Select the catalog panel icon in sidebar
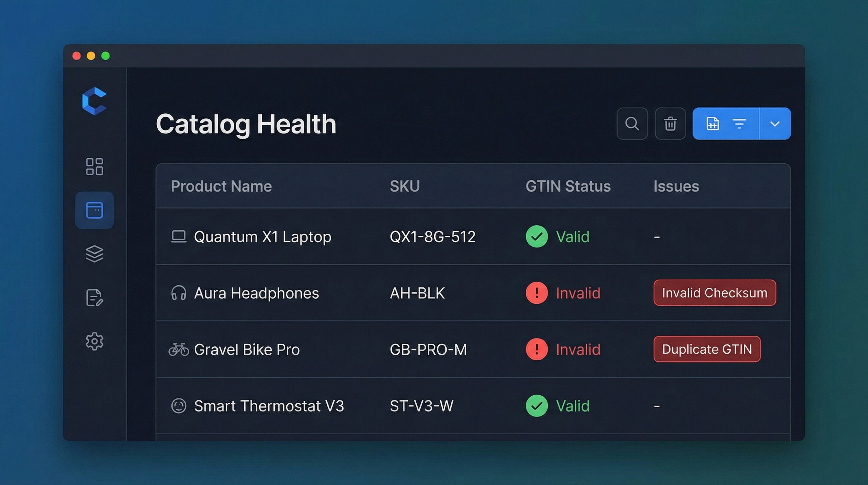 [x=94, y=210]
